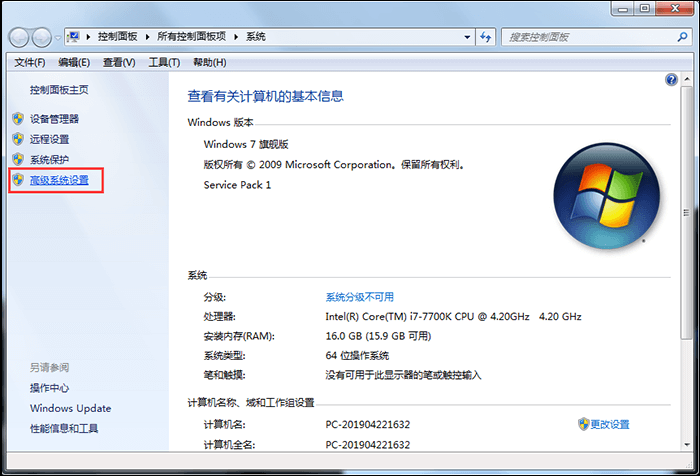The width and height of the screenshot is (700, 476).
Task: Open the 帮助(H) menu
Action: coord(209,63)
